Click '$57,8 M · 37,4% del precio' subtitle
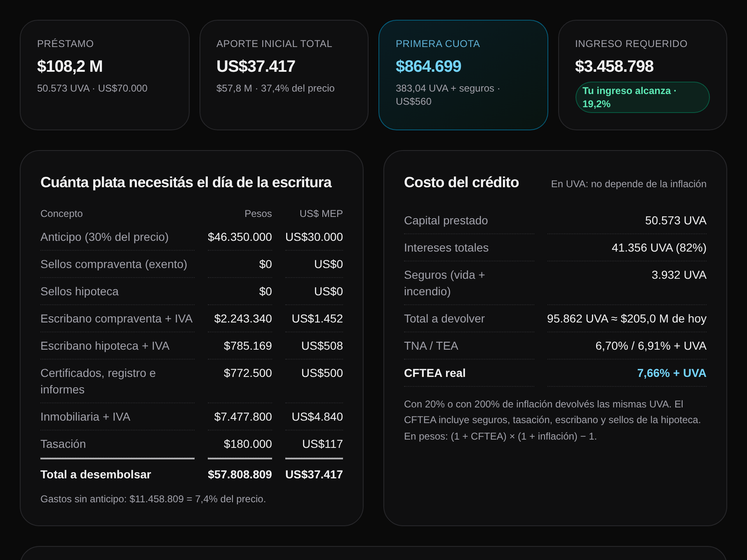 275,88
